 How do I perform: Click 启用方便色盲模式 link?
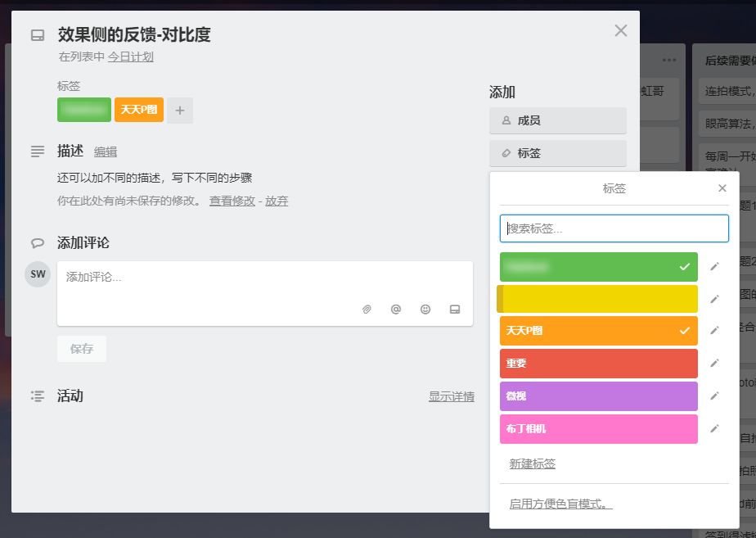[x=561, y=504]
